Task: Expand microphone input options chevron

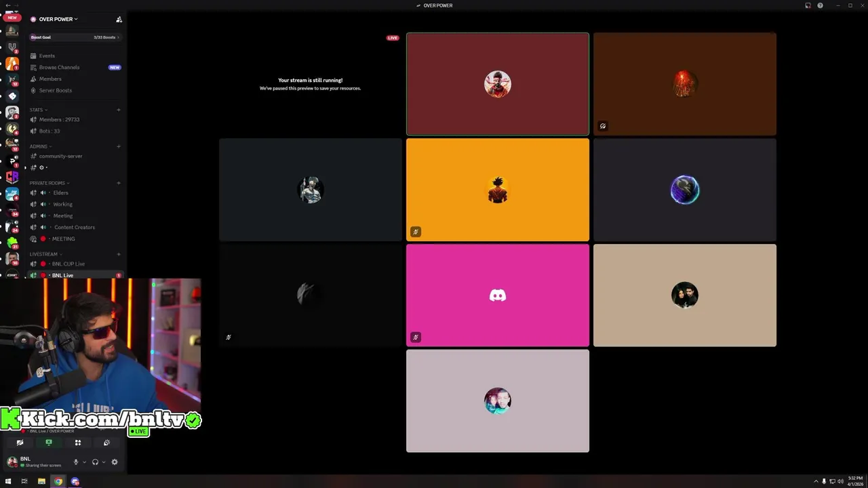Action: pyautogui.click(x=84, y=462)
